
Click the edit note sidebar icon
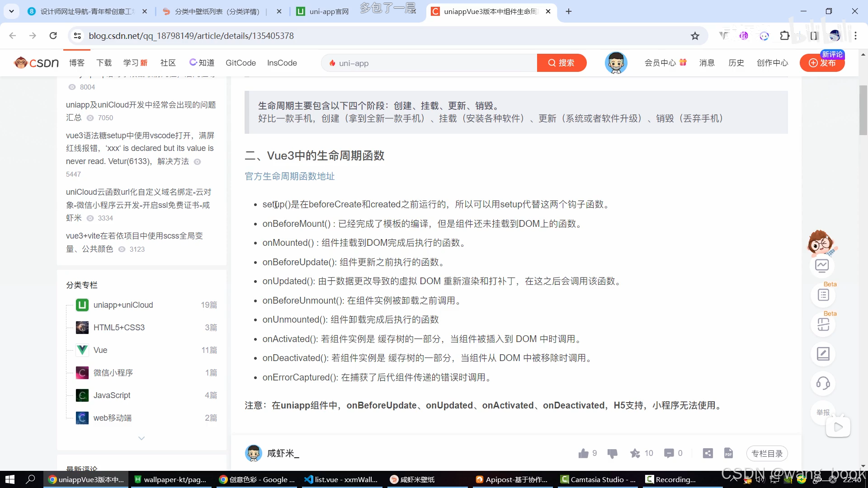[x=823, y=354]
